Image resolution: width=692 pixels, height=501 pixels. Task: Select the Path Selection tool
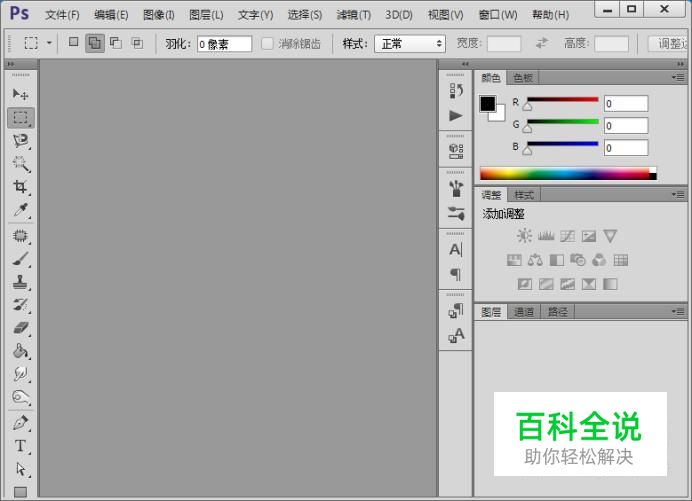click(x=20, y=469)
